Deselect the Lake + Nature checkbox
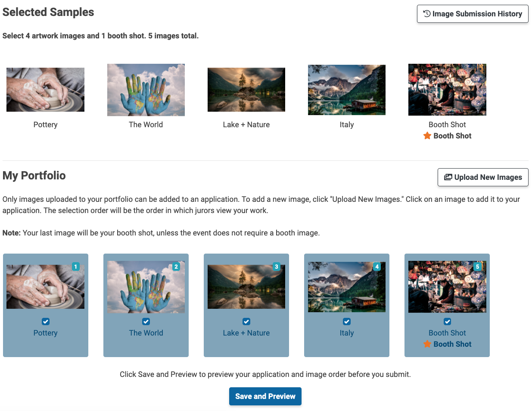This screenshot has width=532, height=411. coord(246,321)
